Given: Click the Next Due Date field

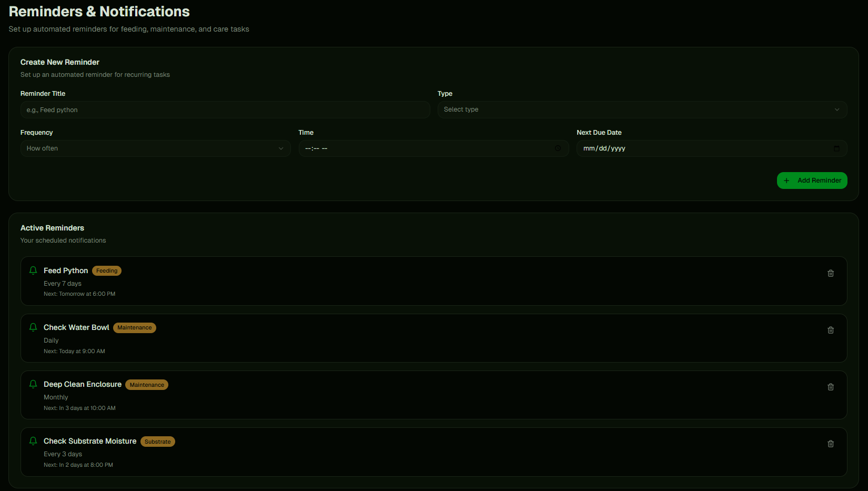Looking at the screenshot, I should tap(700, 148).
